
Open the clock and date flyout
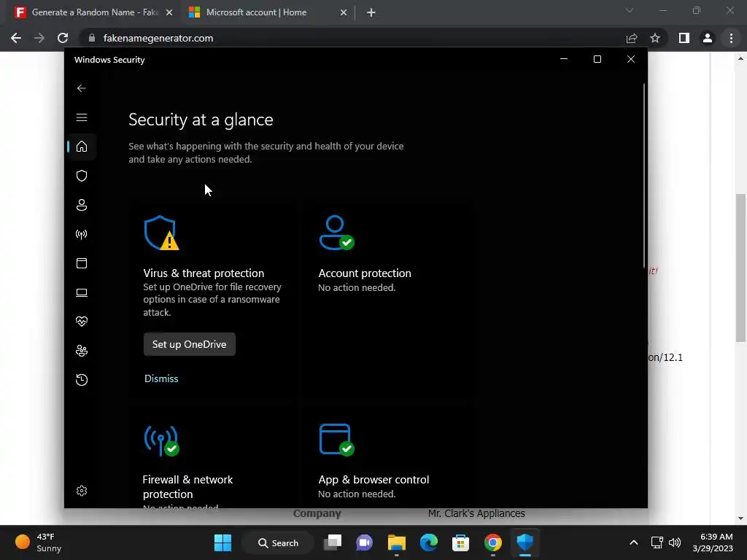pos(713,542)
